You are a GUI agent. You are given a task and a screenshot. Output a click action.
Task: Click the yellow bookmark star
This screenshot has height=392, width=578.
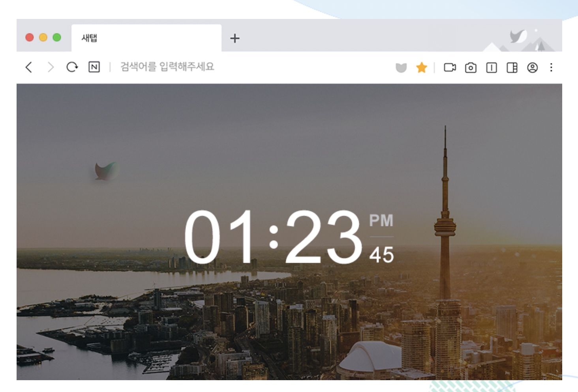(422, 67)
